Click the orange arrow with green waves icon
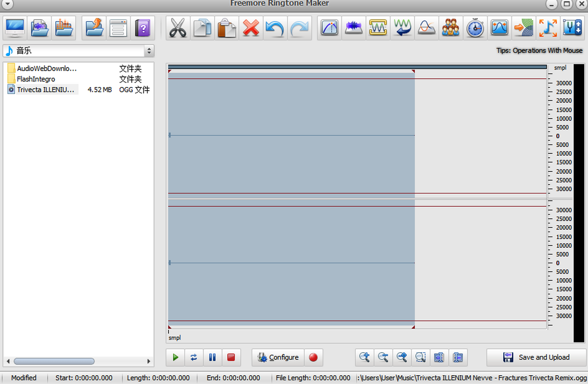Screen dimensions: 588x384 tap(524, 27)
